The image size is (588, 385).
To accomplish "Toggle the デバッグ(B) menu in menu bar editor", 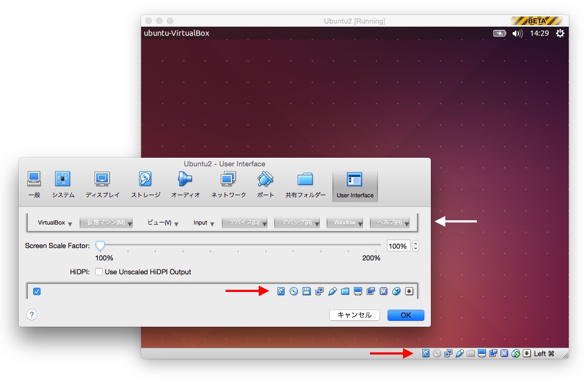I will pos(297,222).
